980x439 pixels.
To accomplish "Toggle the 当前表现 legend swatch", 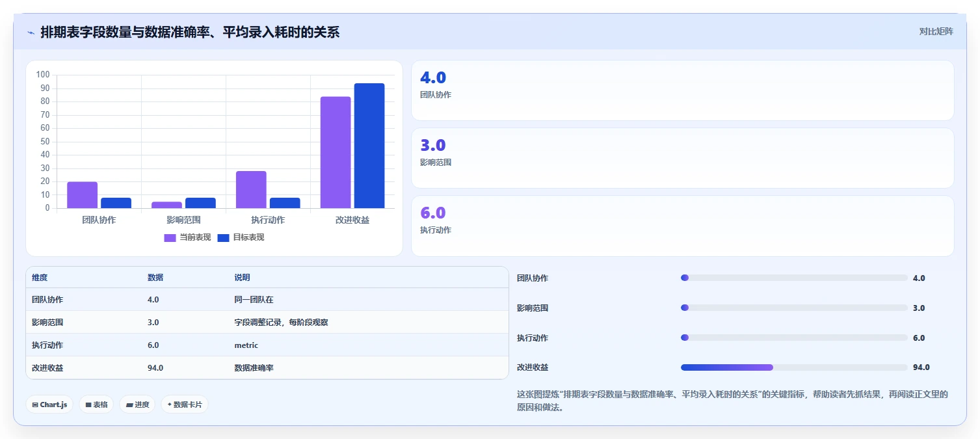I will point(170,237).
